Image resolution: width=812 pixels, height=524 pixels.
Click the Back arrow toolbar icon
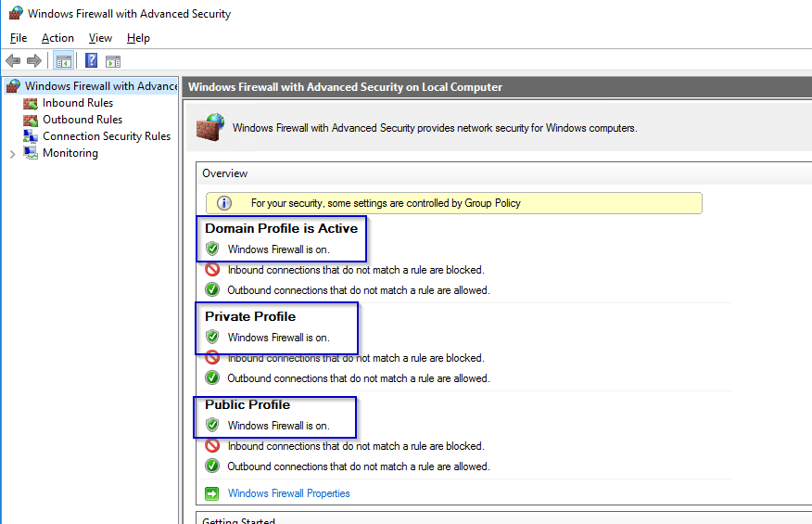pos(13,61)
